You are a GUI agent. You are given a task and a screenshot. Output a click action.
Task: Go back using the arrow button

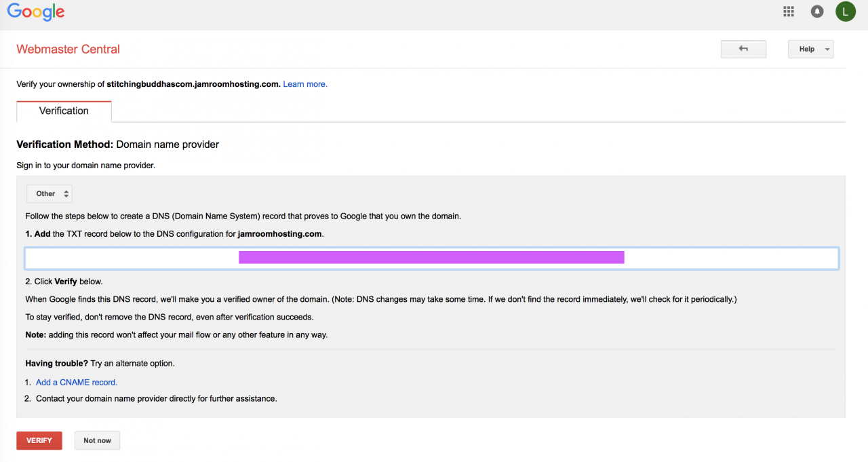[743, 49]
